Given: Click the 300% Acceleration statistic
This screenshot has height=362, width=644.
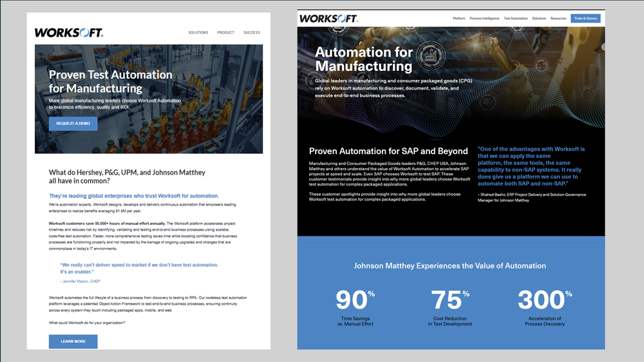Looking at the screenshot, I should tap(545, 307).
